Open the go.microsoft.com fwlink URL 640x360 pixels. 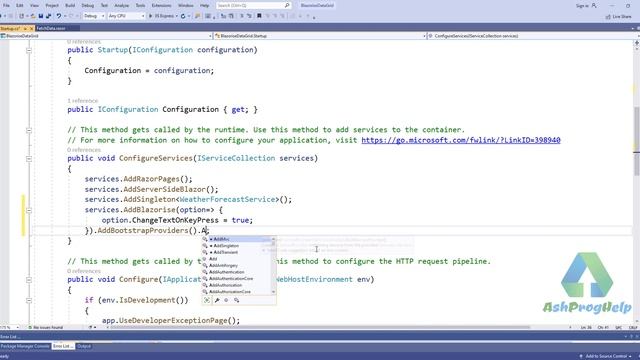coord(461,140)
